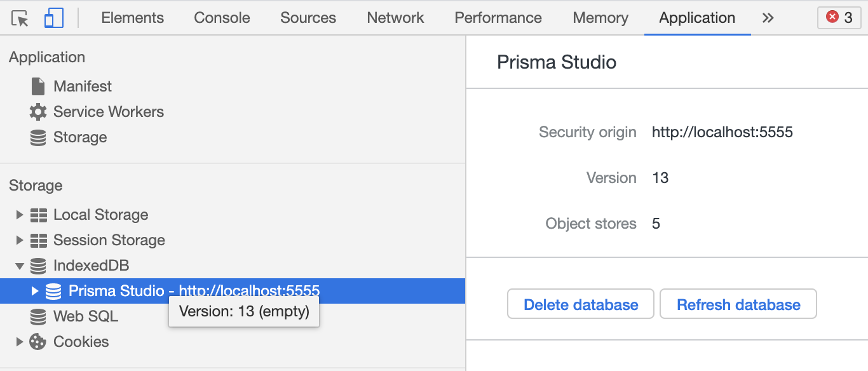The image size is (868, 371).
Task: Expand the Prisma Studio database entry
Action: click(x=35, y=291)
